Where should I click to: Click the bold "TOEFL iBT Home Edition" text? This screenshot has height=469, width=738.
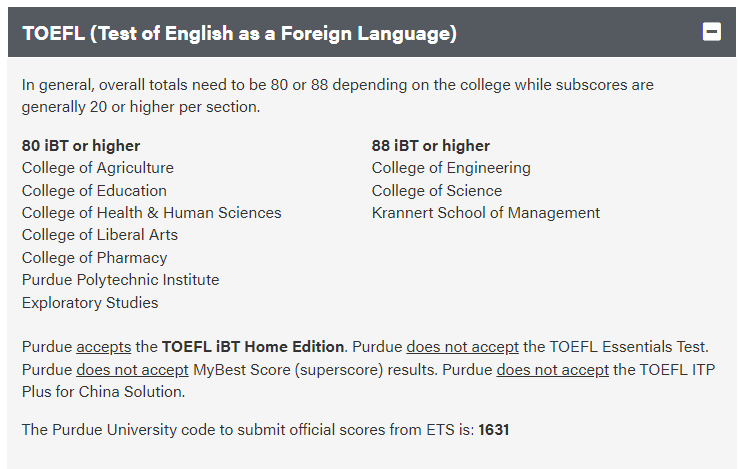click(254, 347)
